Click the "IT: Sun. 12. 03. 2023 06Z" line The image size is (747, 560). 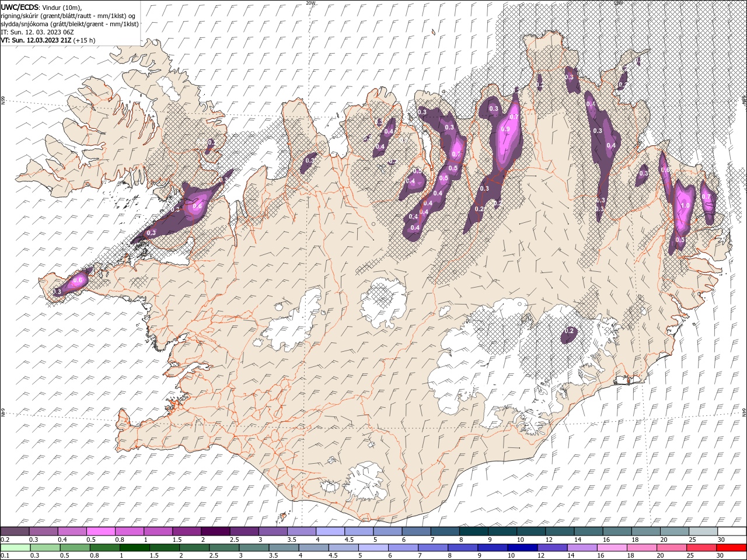(36, 32)
